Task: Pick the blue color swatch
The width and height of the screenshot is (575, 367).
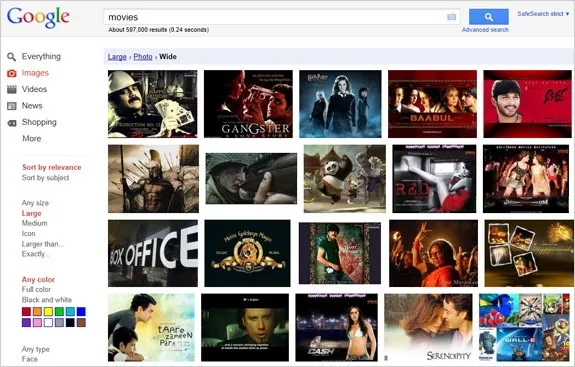Action: coord(81,312)
